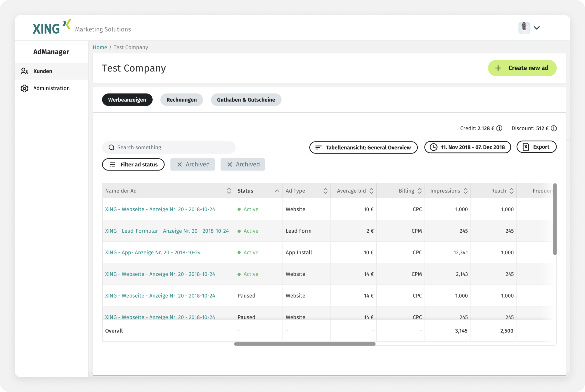
Task: Open XING Lead-Formular Anzeige Nr. 20 ad
Action: [x=167, y=231]
